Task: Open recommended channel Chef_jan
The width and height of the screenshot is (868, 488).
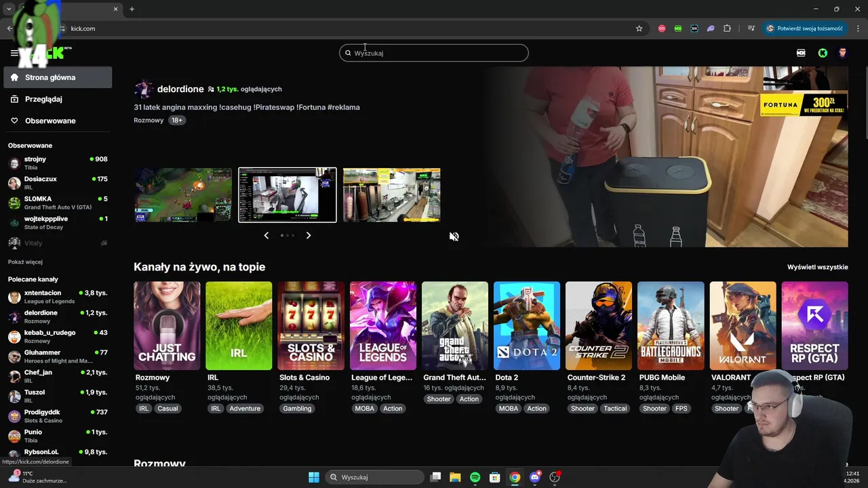Action: pos(58,376)
